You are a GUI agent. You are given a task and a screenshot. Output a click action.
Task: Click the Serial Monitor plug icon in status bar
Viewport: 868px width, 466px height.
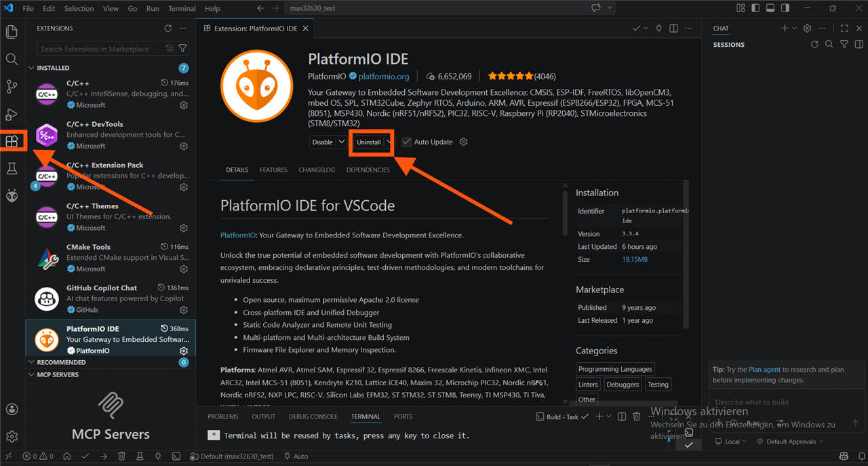(x=158, y=457)
